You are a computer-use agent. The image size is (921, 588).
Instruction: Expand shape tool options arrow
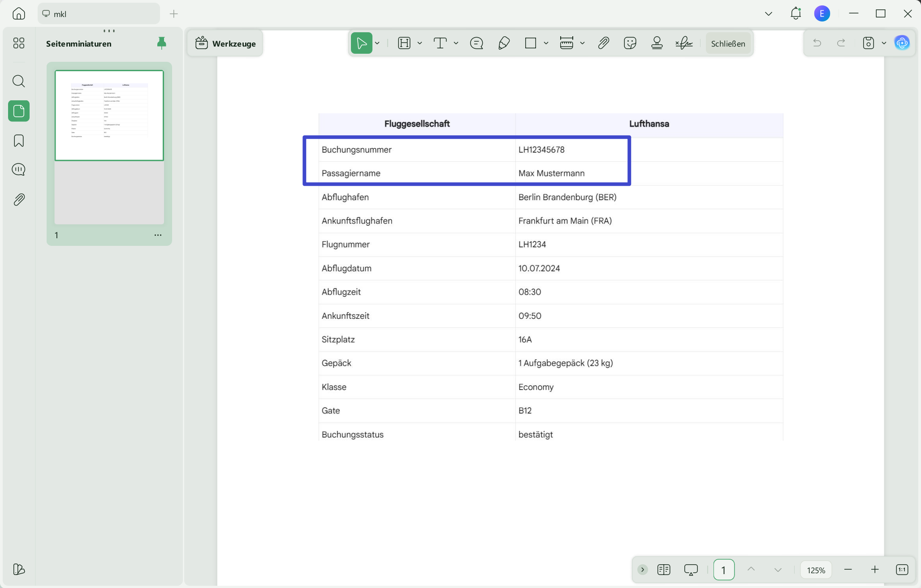click(546, 43)
